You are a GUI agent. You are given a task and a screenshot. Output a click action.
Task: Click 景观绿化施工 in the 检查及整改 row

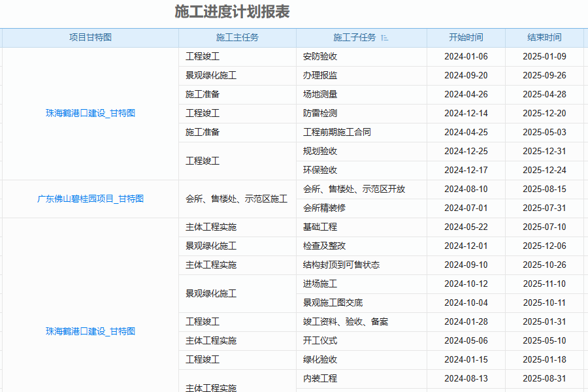(237, 246)
